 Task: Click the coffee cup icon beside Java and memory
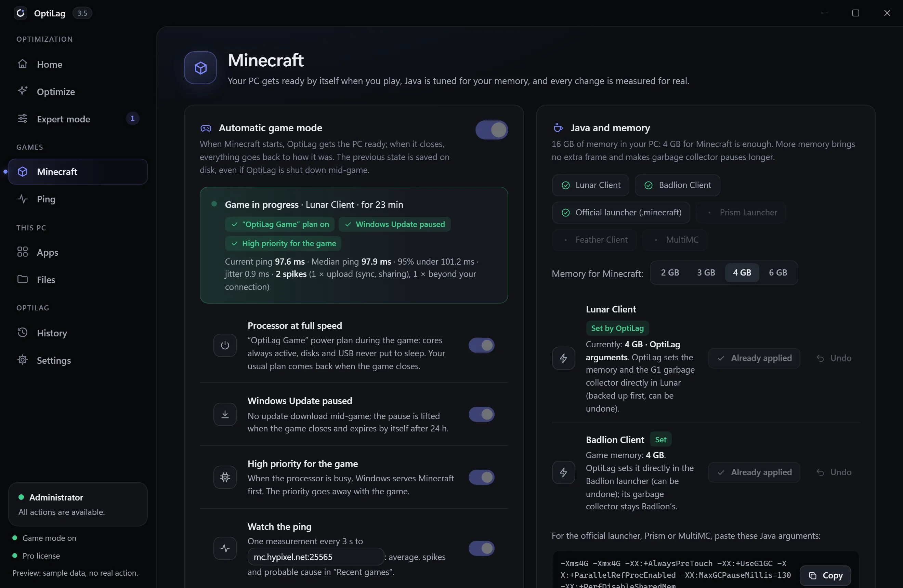coord(558,128)
